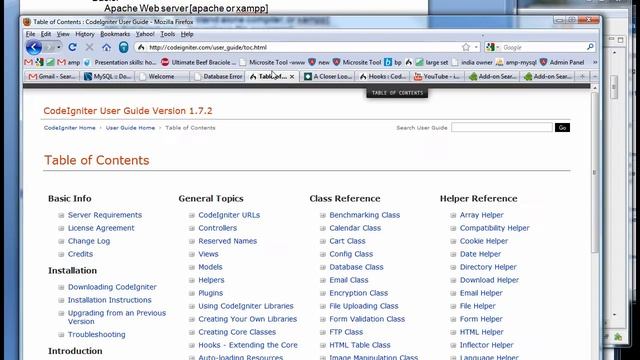Open the Admin Panel bookmark
The width and height of the screenshot is (640, 360).
[562, 62]
